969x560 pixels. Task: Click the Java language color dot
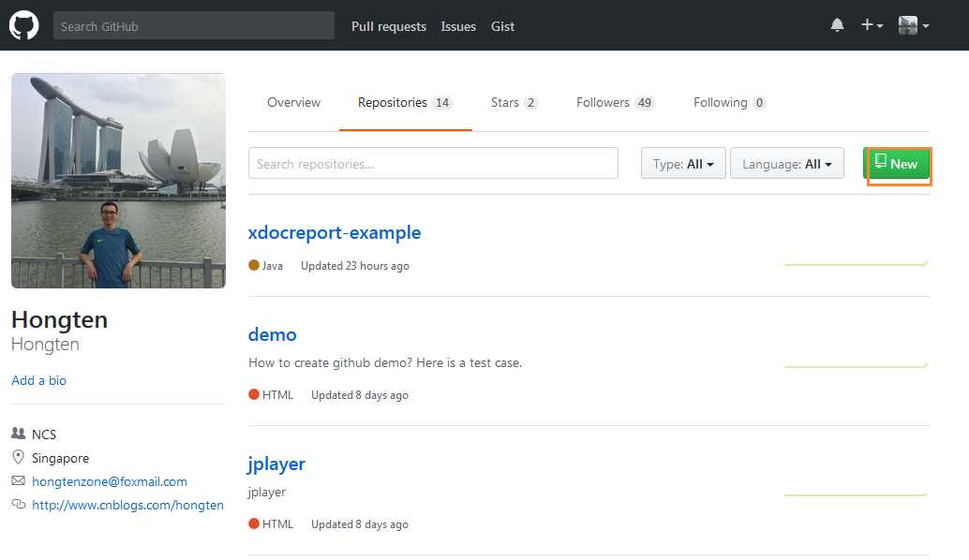coord(253,265)
